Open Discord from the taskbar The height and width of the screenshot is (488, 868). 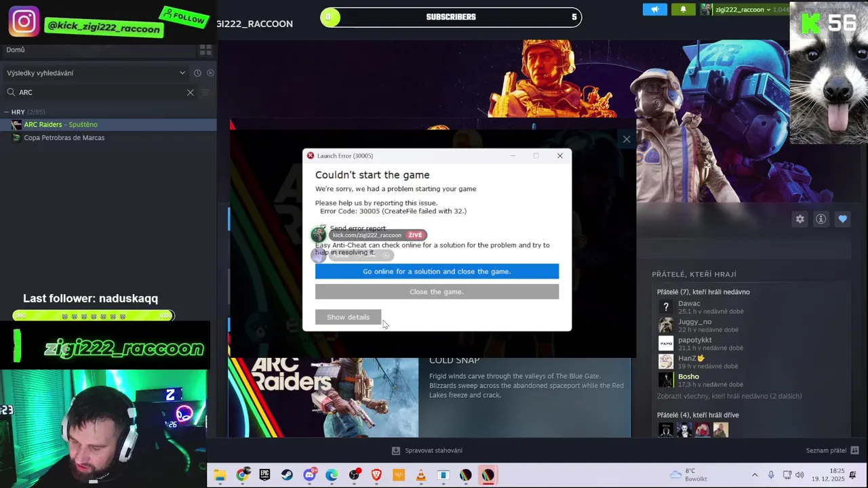tap(310, 475)
